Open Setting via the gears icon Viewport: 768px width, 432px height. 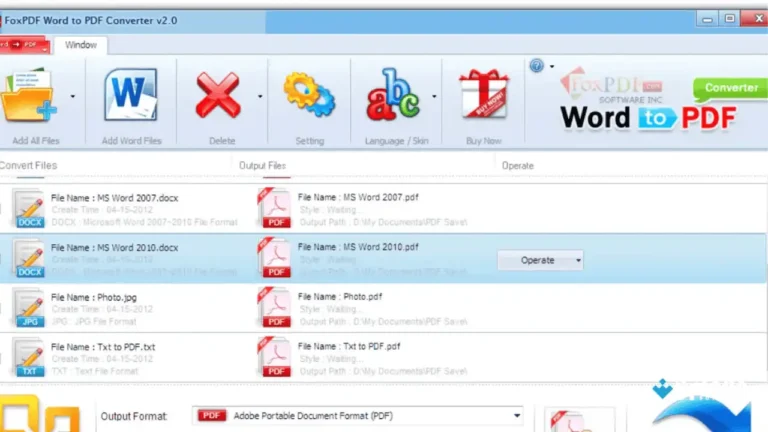click(x=309, y=95)
